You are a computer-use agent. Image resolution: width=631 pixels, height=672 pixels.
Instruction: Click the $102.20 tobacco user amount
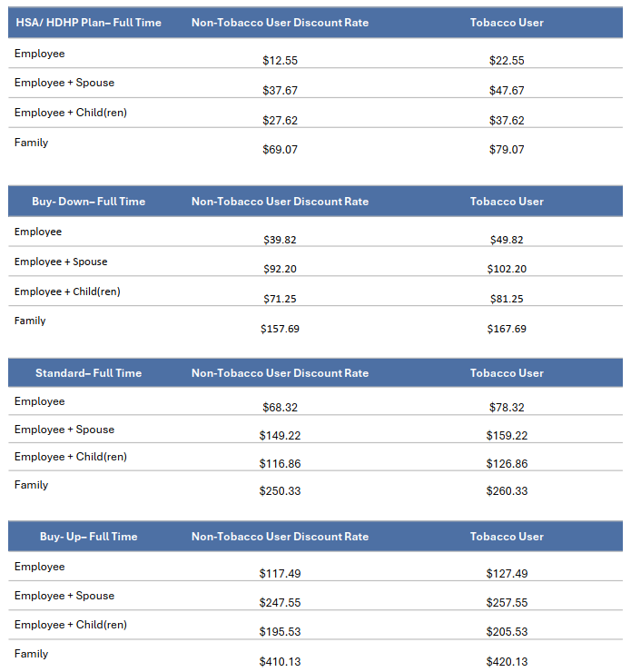pos(507,269)
